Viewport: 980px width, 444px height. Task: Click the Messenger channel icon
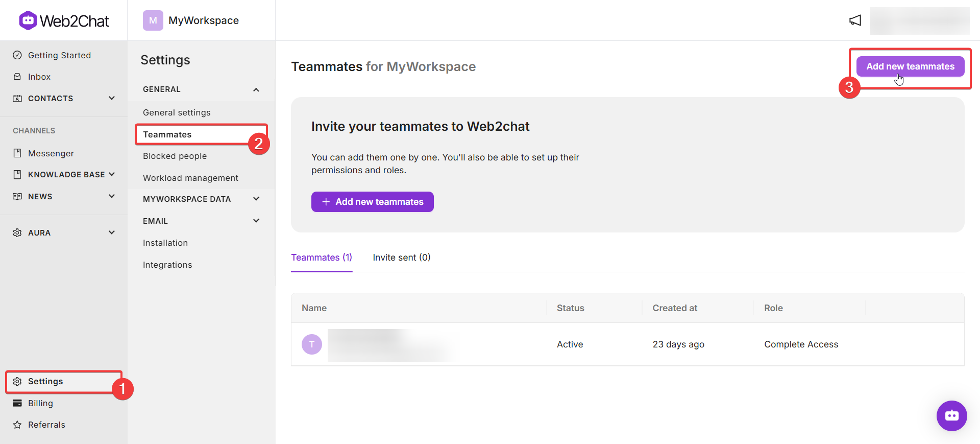17,153
